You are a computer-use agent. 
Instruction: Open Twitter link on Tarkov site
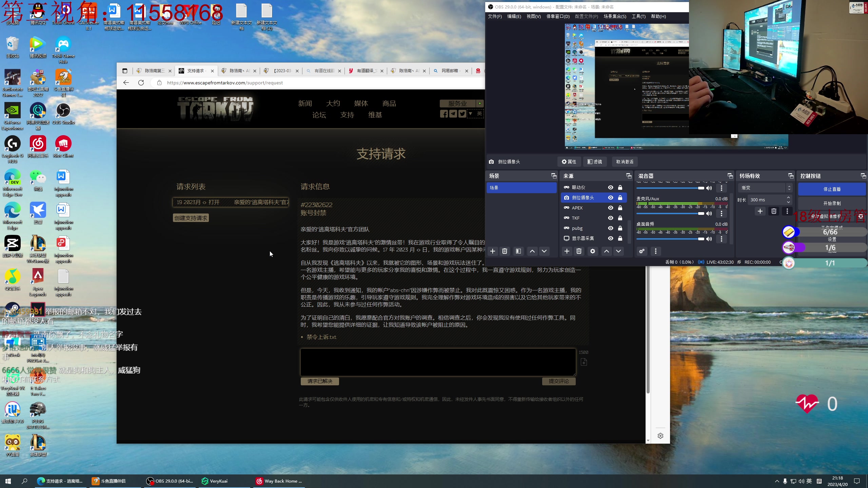pos(462,114)
